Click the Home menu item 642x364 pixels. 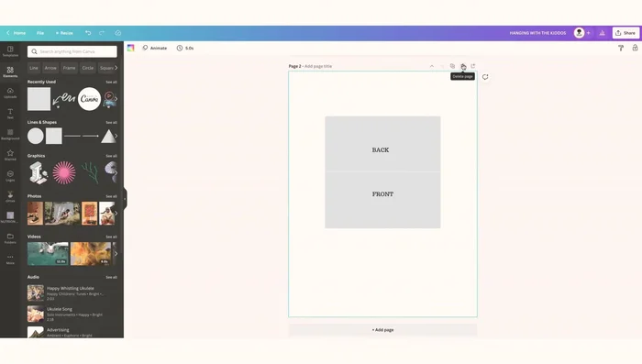click(x=19, y=33)
